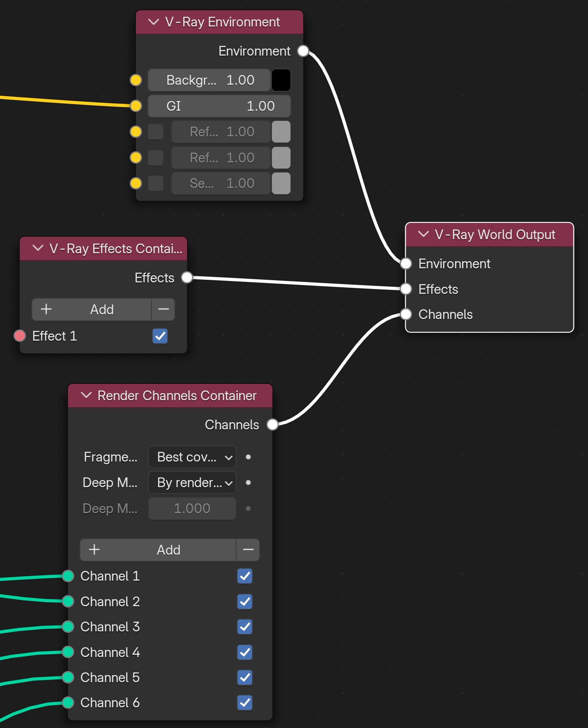Open the Fragment merge mode dropdown
The height and width of the screenshot is (728, 588).
click(x=192, y=457)
